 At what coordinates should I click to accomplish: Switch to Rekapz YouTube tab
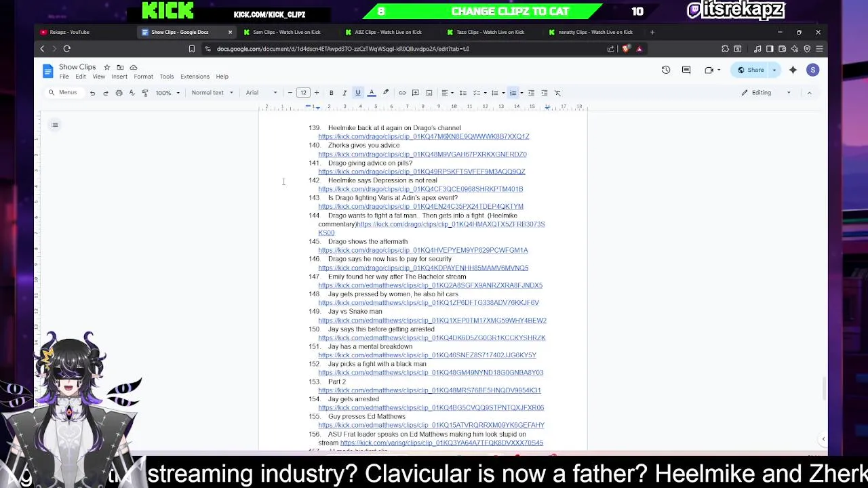(x=84, y=32)
